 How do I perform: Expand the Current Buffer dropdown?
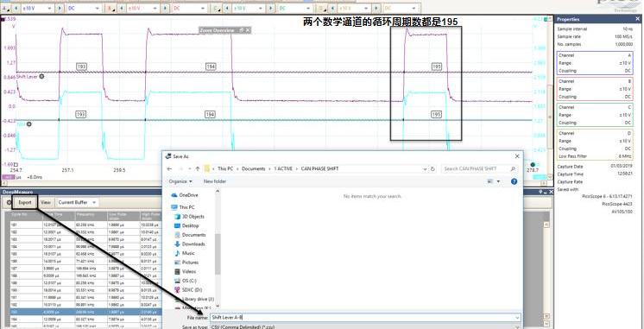click(x=77, y=202)
